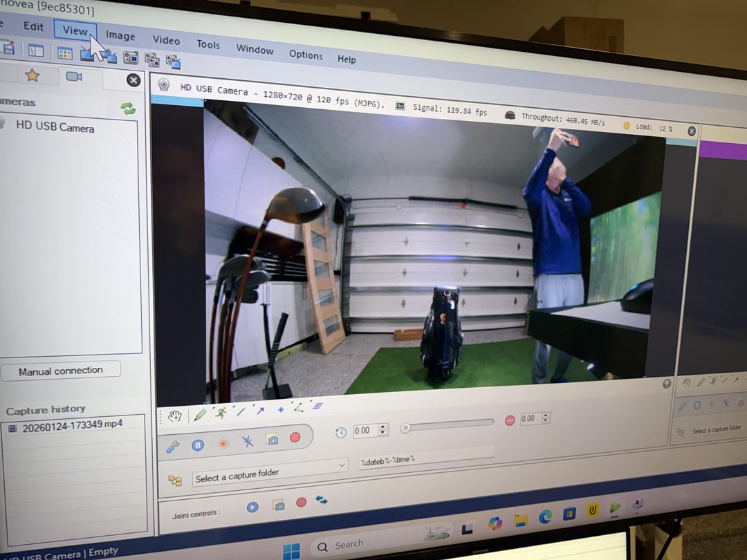
Task: Toggle the orange capture trigger button
Action: pos(223,444)
